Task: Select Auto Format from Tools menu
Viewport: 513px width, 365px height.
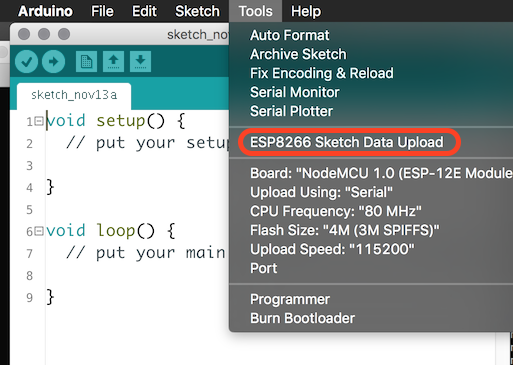Action: [x=290, y=35]
